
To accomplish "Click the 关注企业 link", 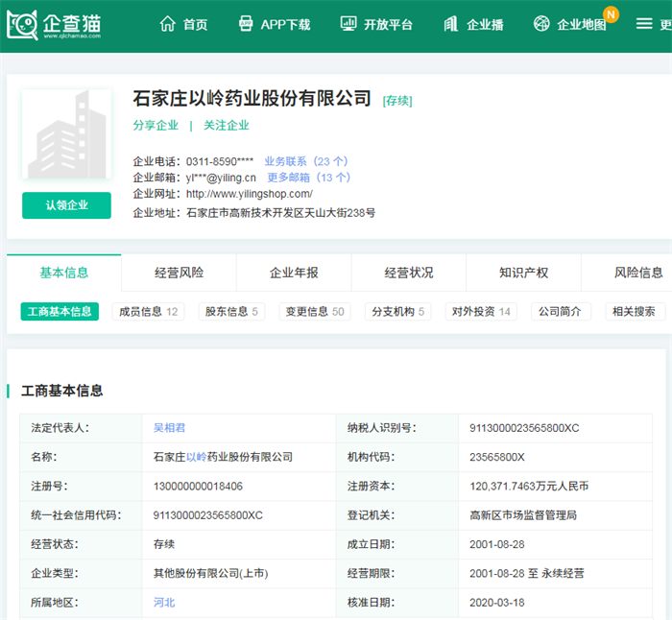I will point(227,126).
